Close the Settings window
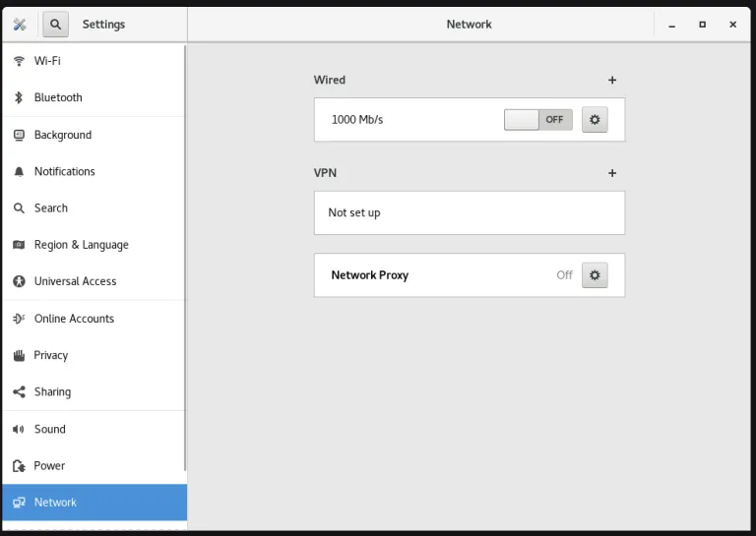756x536 pixels. pos(732,25)
